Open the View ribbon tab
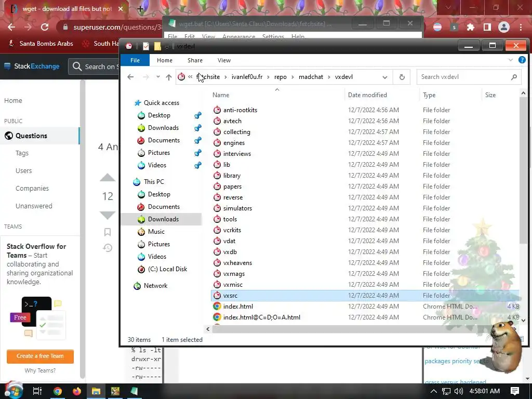The image size is (532, 399). click(x=224, y=60)
